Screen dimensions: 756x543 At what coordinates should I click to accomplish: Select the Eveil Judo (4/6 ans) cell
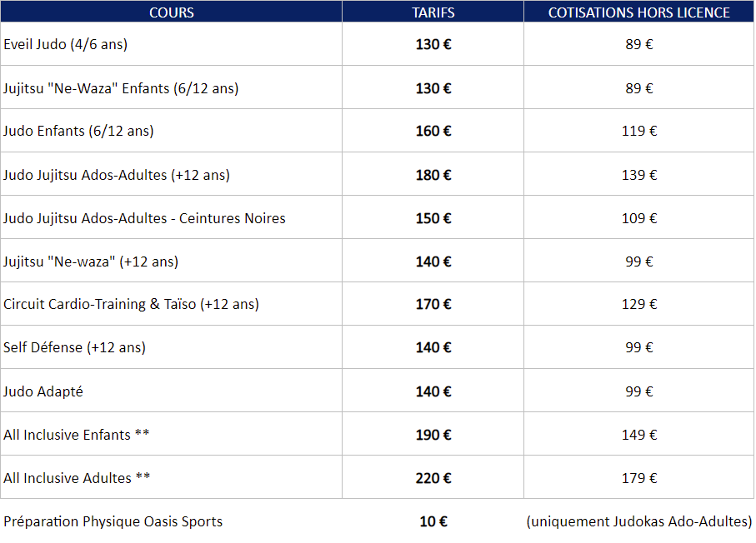(x=66, y=44)
